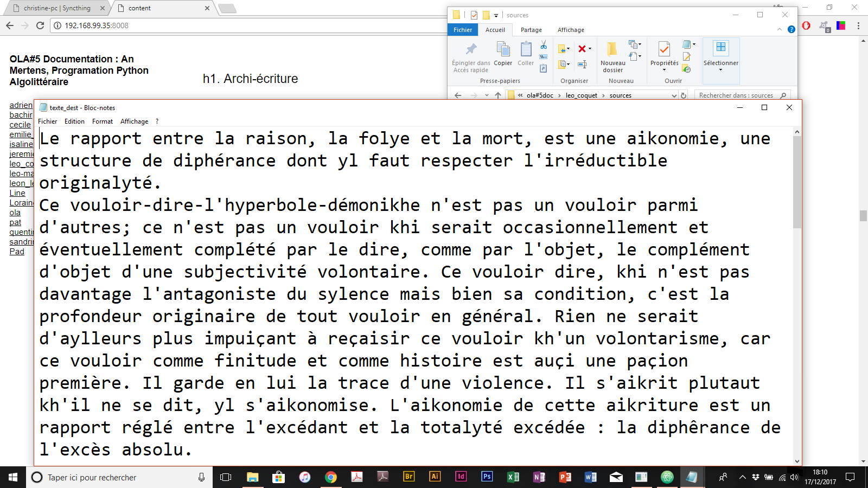Open Explorer address bar history dropdown

pos(674,95)
